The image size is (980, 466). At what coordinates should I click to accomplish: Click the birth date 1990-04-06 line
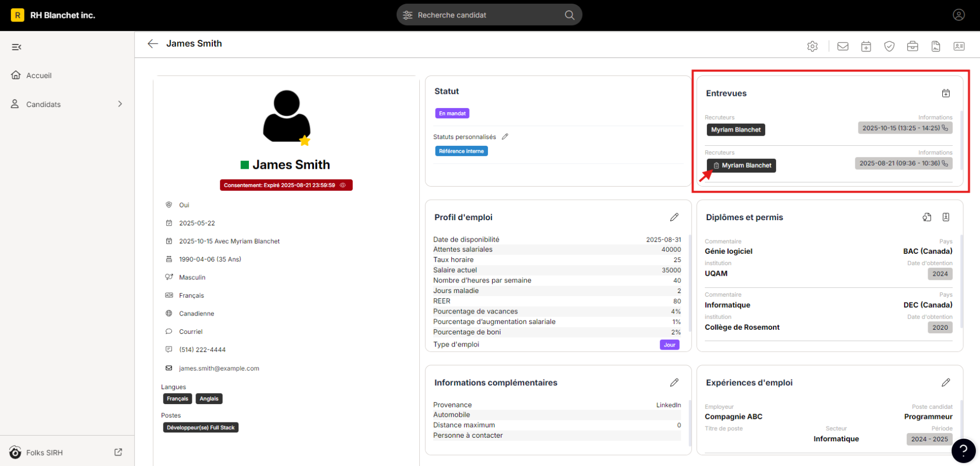point(210,259)
